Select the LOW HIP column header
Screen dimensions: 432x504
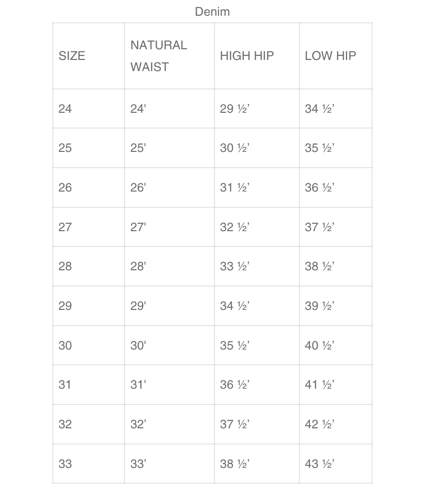[x=330, y=56]
